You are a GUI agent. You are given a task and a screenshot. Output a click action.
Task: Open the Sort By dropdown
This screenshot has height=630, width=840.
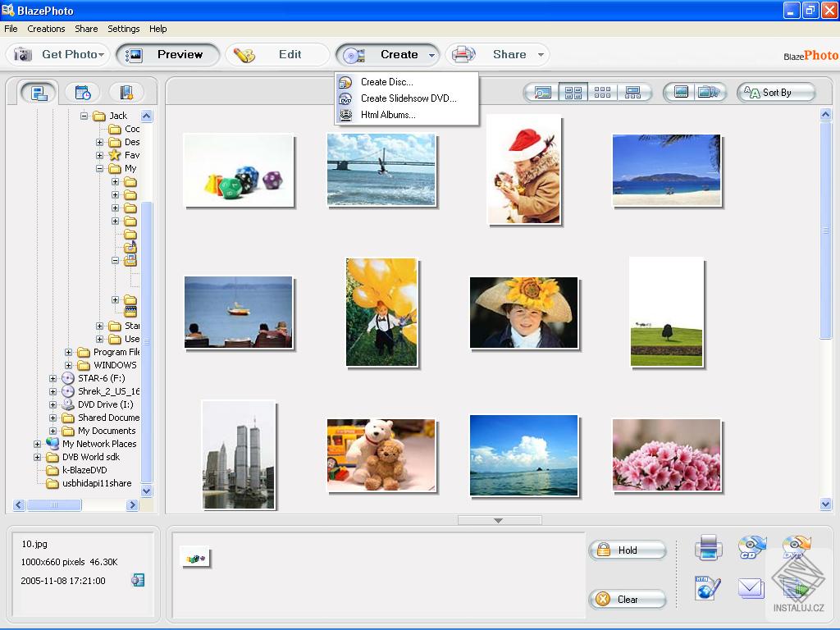coord(775,92)
